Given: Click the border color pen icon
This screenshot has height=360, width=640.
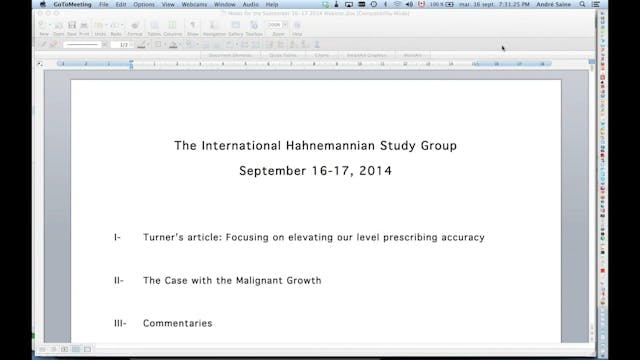Looking at the screenshot, I should coord(141,44).
